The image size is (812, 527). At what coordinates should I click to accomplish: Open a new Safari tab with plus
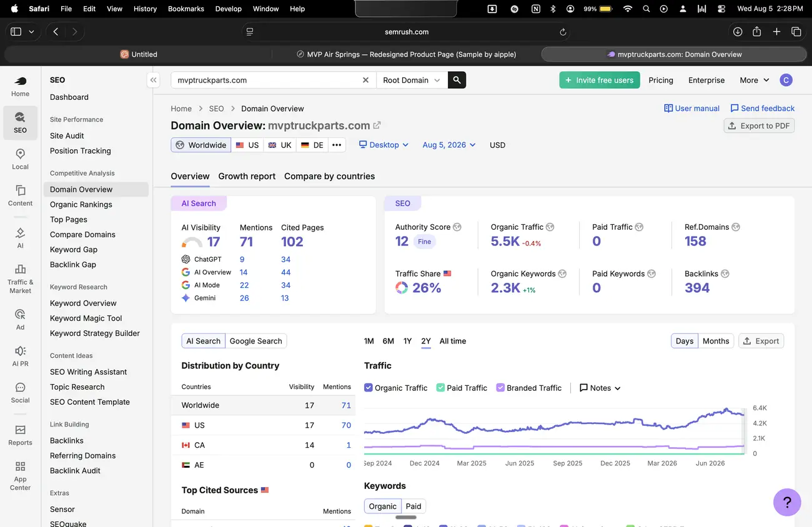point(776,32)
